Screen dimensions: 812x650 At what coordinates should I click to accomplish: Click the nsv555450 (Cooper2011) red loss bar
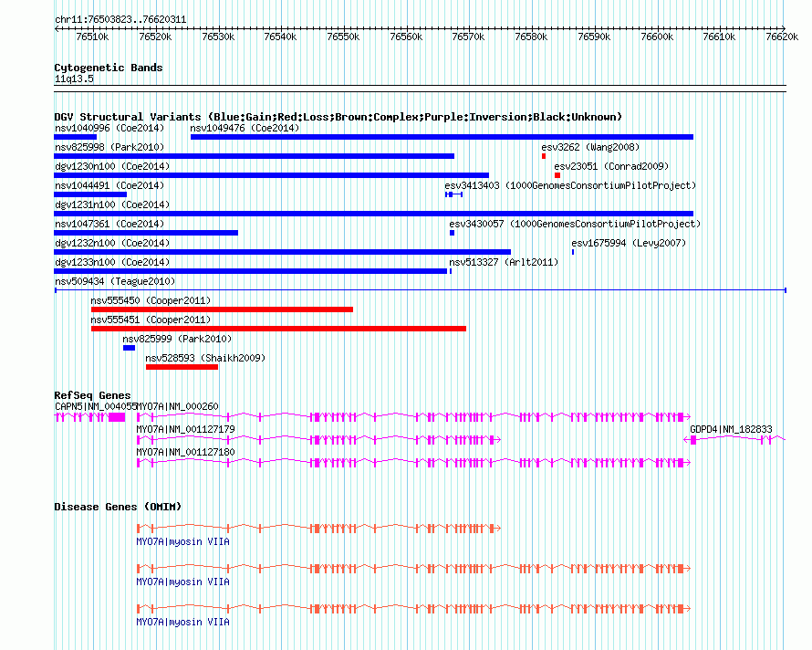click(x=223, y=309)
